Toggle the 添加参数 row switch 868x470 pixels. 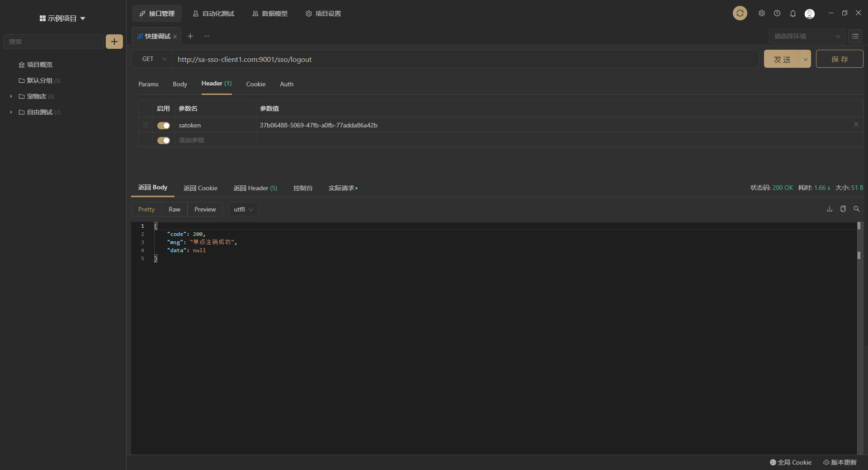(x=164, y=141)
